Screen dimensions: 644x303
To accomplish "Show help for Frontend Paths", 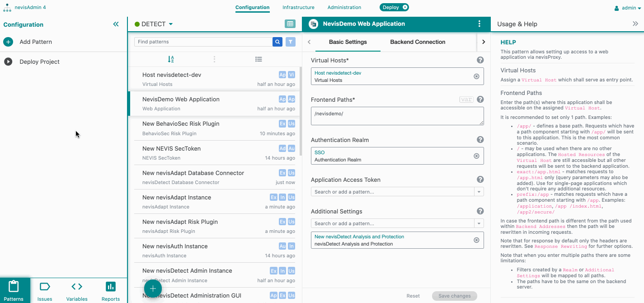I will (480, 99).
